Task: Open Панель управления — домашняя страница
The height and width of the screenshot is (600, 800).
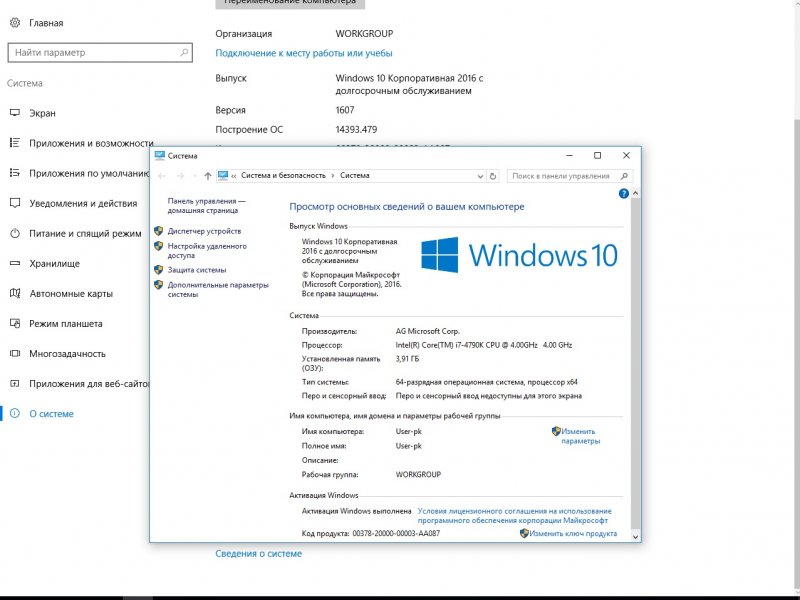Action: [x=206, y=206]
